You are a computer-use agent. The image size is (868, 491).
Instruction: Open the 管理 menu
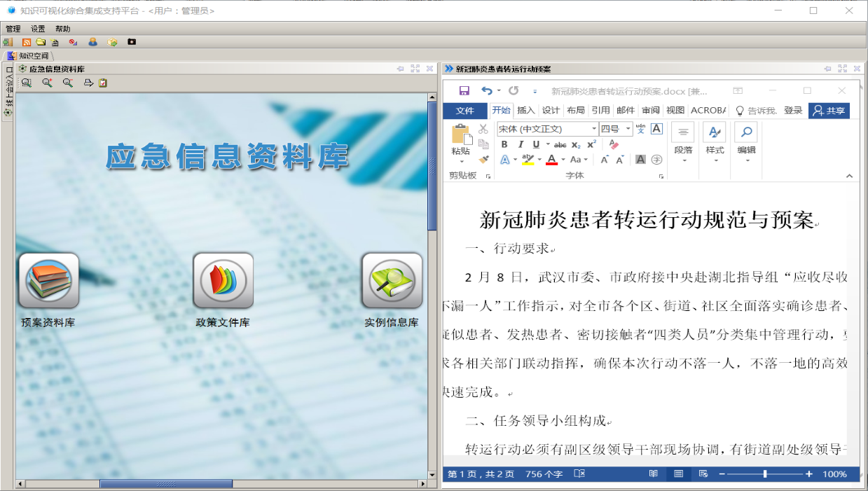tap(13, 29)
